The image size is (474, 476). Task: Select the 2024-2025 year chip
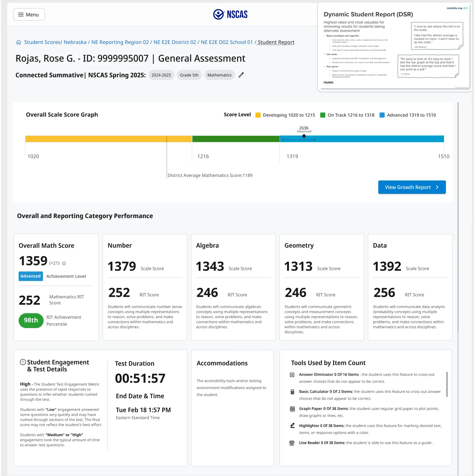[161, 75]
